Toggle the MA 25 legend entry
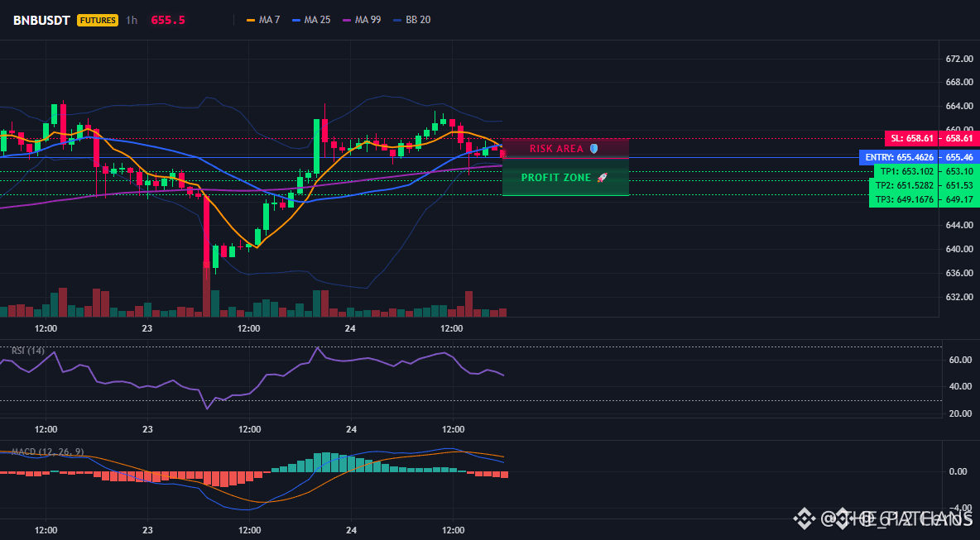Screen dimensions: 980x540 click(310, 20)
